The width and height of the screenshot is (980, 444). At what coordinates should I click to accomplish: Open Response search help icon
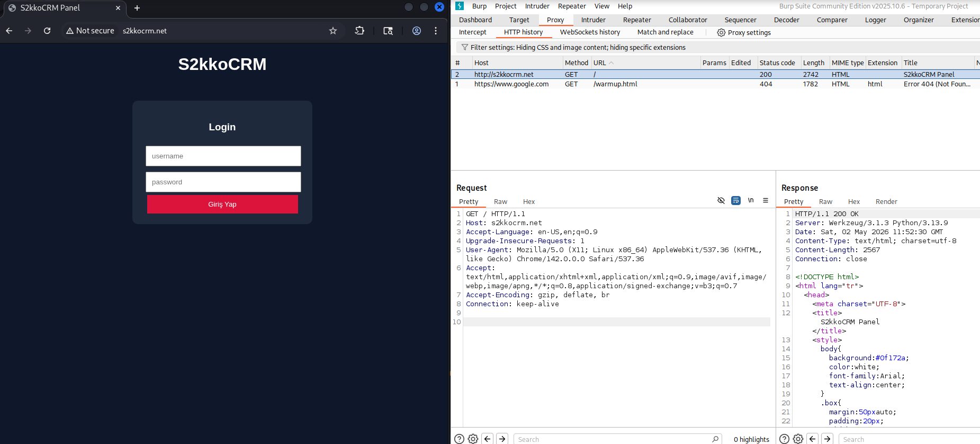[785, 439]
